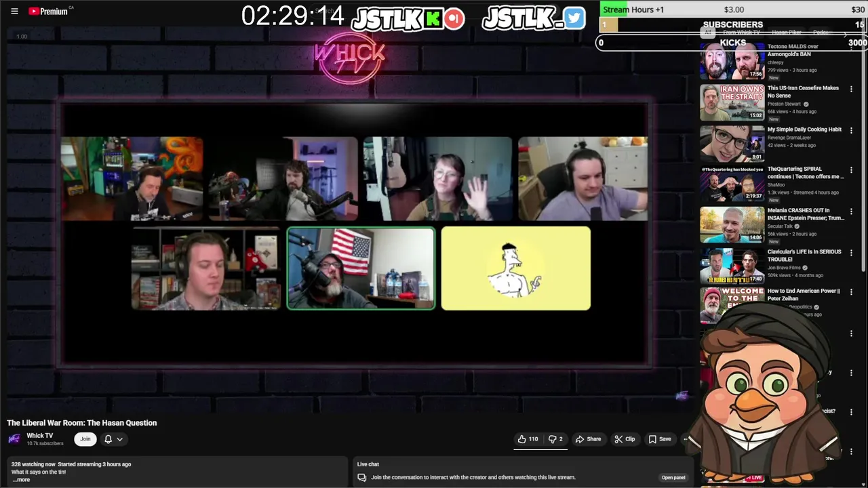Image resolution: width=868 pixels, height=488 pixels.
Task: Open the Secular Talk channel name
Action: click(780, 226)
